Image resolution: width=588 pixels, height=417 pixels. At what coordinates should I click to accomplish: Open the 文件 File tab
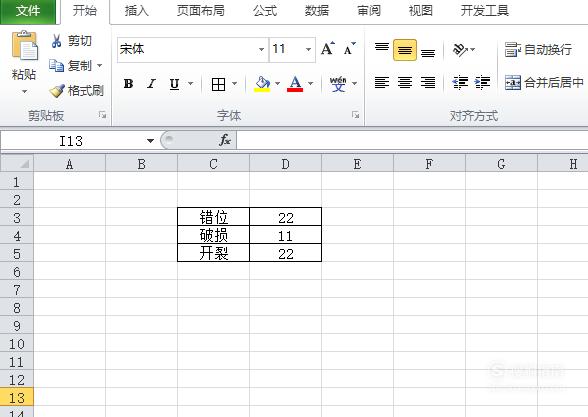pos(28,11)
